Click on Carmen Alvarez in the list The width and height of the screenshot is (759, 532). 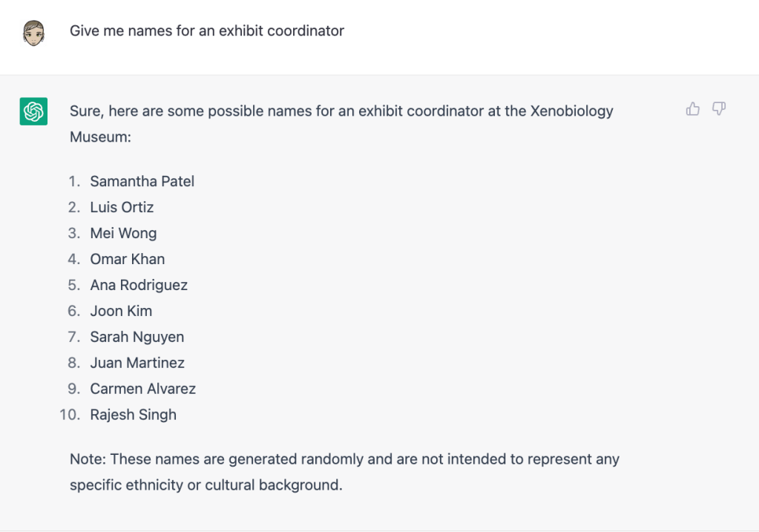pyautogui.click(x=142, y=389)
